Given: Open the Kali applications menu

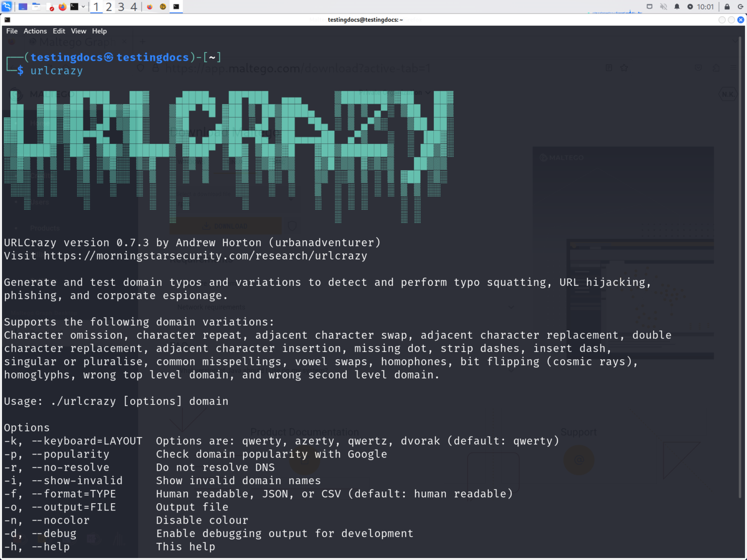Looking at the screenshot, I should point(6,6).
